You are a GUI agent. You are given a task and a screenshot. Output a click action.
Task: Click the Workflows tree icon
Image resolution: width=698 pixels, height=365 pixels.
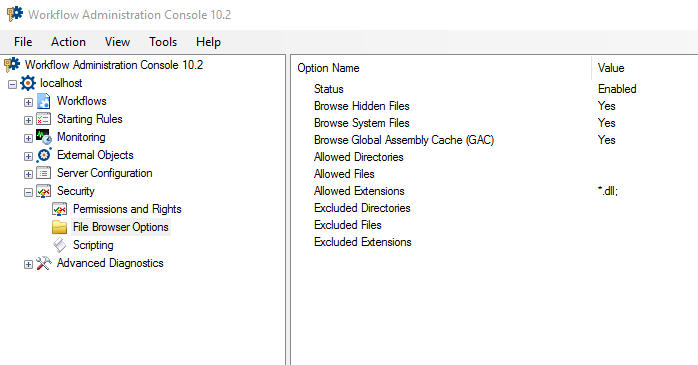point(44,101)
